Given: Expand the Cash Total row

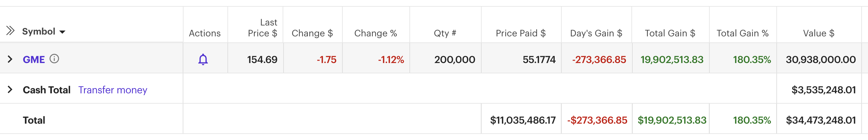Looking at the screenshot, I should tap(10, 89).
